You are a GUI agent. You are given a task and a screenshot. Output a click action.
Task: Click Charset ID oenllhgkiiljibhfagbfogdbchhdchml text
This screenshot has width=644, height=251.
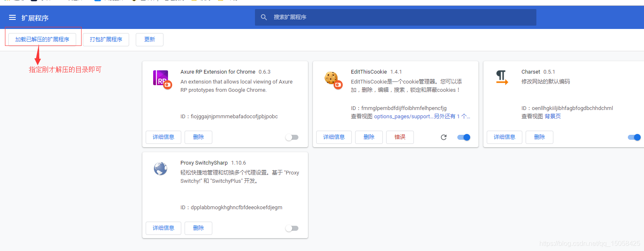pyautogui.click(x=567, y=108)
